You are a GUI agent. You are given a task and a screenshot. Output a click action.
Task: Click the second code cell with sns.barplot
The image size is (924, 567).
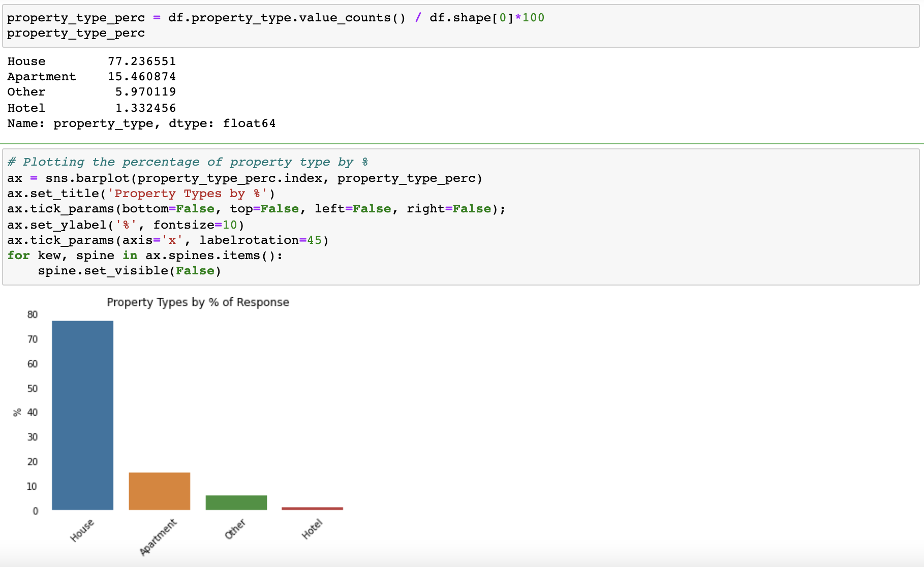click(461, 216)
